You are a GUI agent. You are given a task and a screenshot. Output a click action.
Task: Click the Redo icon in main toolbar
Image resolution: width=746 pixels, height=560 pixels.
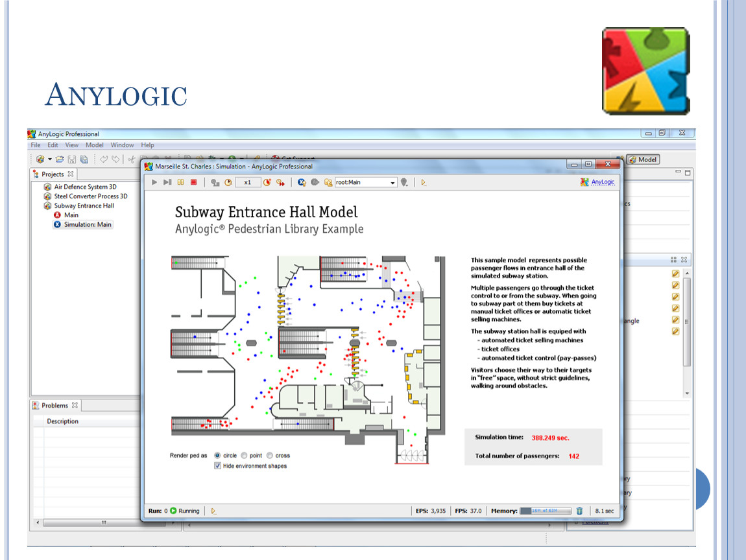pos(115,159)
